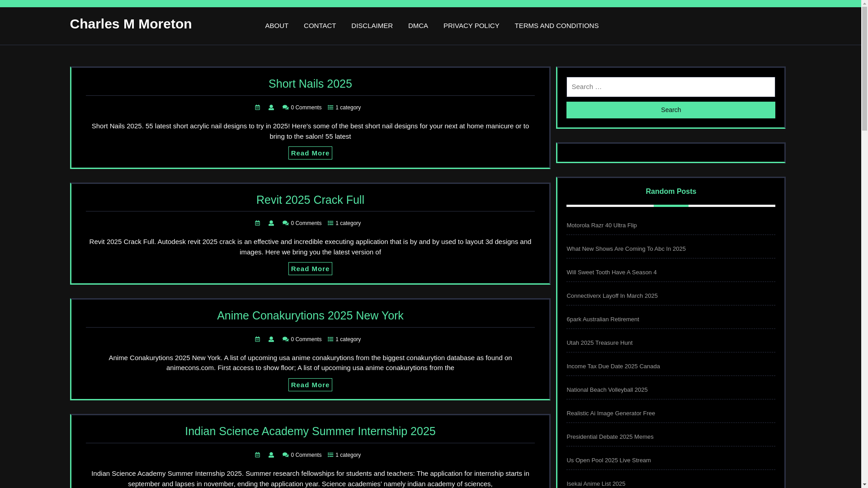
Task: Click the comments icon under Anime Conakurytions post
Action: tap(285, 339)
